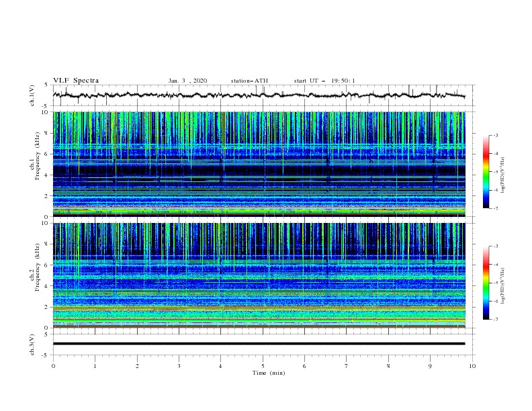Click the "start UT = 19:50: 1" text
The width and height of the screenshot is (532, 411).
click(x=324, y=81)
